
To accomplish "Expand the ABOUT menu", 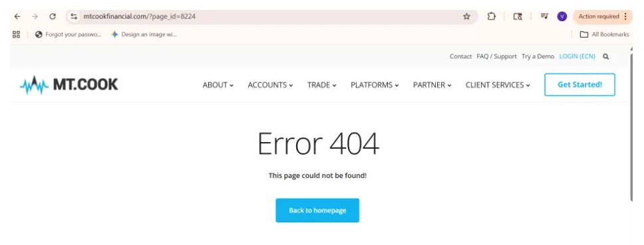I will point(218,85).
